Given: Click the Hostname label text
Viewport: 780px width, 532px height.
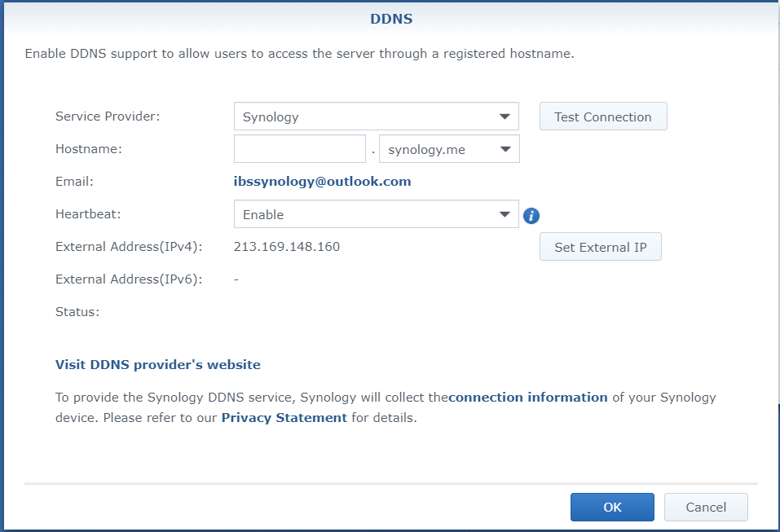Looking at the screenshot, I should point(89,148).
